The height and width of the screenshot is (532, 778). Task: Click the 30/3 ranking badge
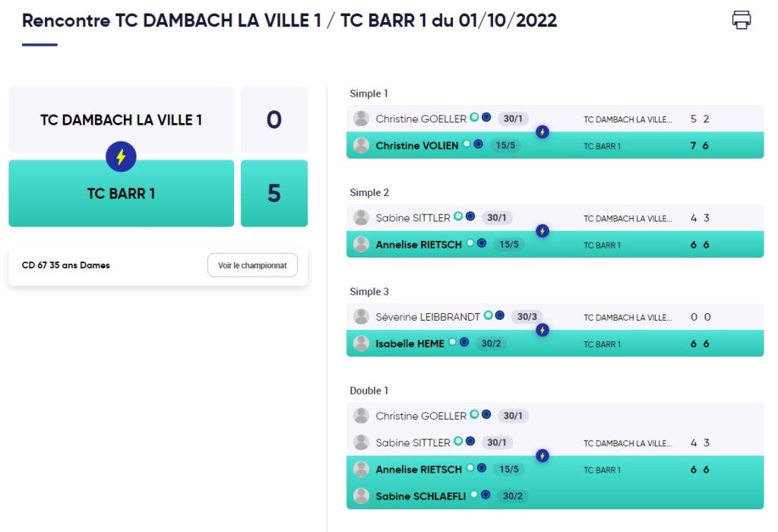coord(527,317)
